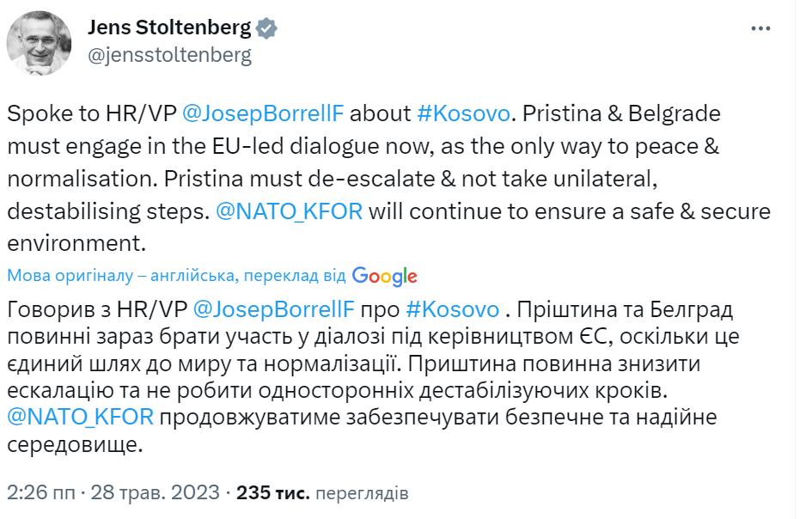812x519 pixels.
Task: Click the #Kosovo hashtag in the English text
Action: pos(463,113)
